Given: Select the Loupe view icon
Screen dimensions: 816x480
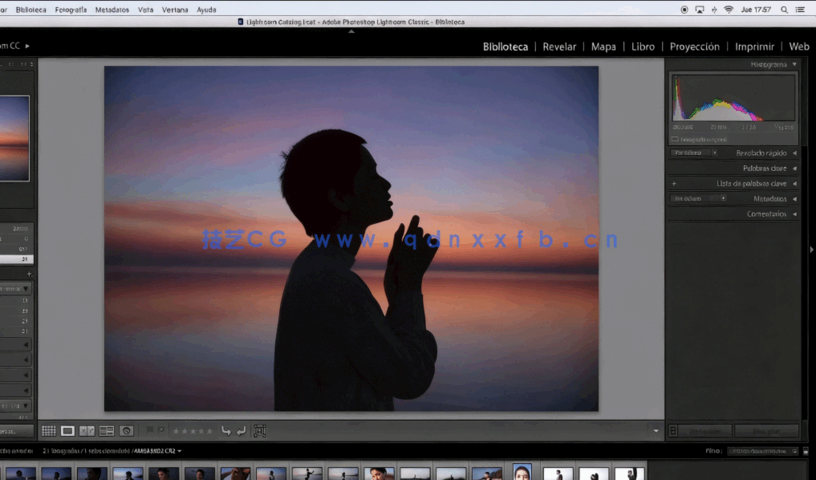Looking at the screenshot, I should click(68, 431).
